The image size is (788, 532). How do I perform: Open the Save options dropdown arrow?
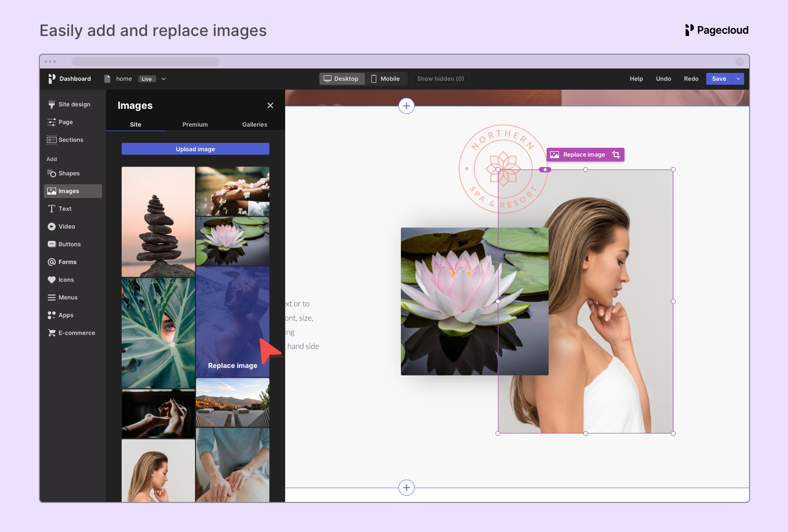[738, 78]
